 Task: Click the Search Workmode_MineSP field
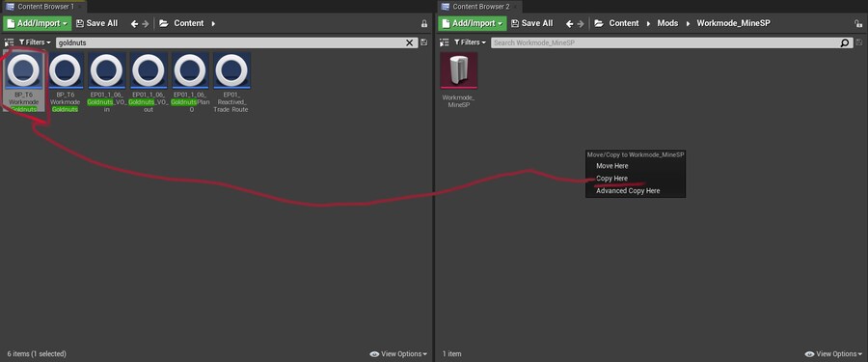click(x=665, y=42)
